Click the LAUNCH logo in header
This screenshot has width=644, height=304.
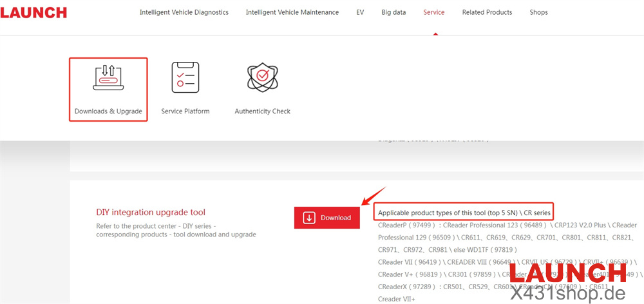coord(33,12)
